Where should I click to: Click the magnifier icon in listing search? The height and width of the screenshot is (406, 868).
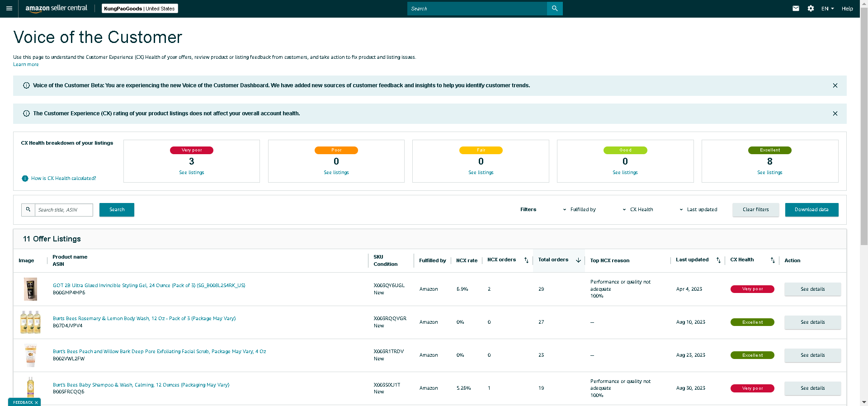(x=28, y=210)
